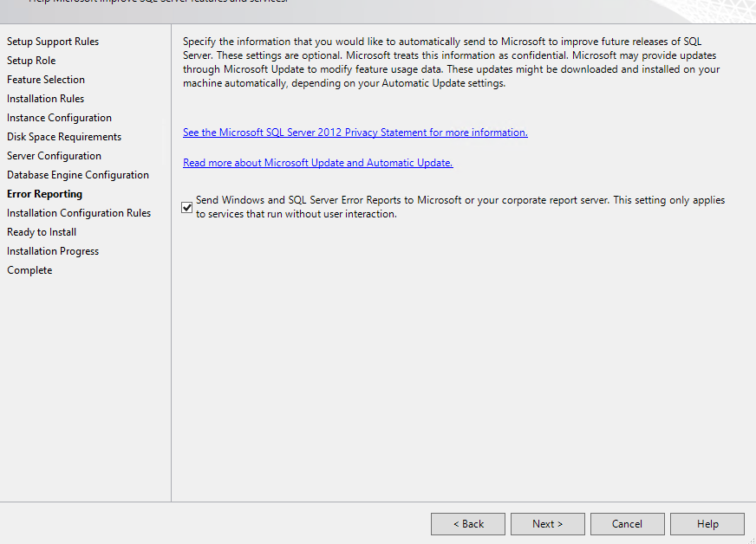Select Feature Selection step
The width and height of the screenshot is (756, 544).
(x=46, y=80)
